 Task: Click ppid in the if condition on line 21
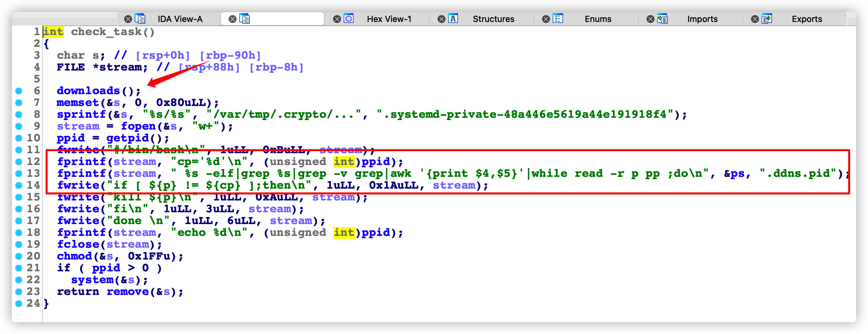click(106, 268)
